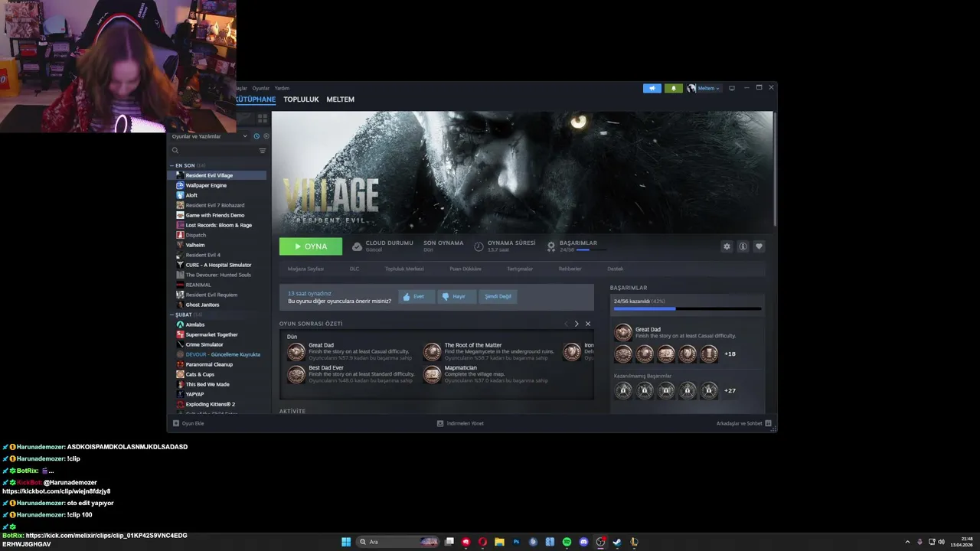The image size is (980, 551).
Task: Click the library search magnifier icon
Action: tap(175, 151)
